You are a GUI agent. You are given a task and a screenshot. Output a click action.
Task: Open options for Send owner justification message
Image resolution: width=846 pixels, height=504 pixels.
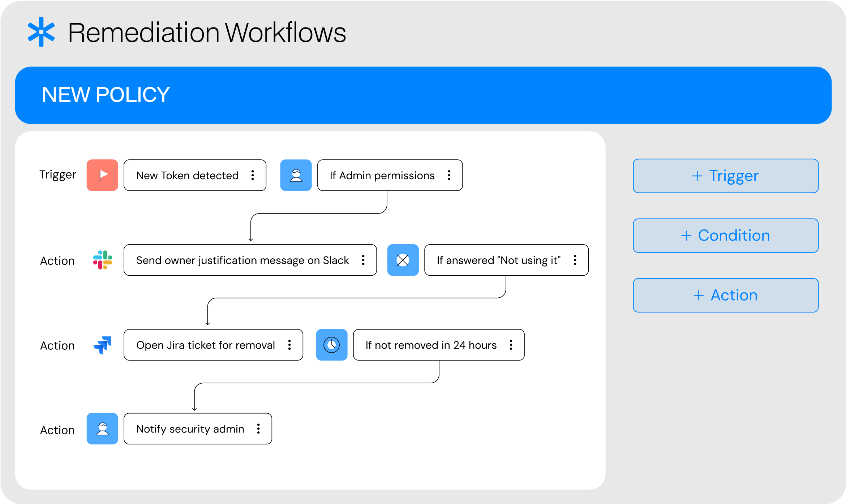(x=363, y=260)
